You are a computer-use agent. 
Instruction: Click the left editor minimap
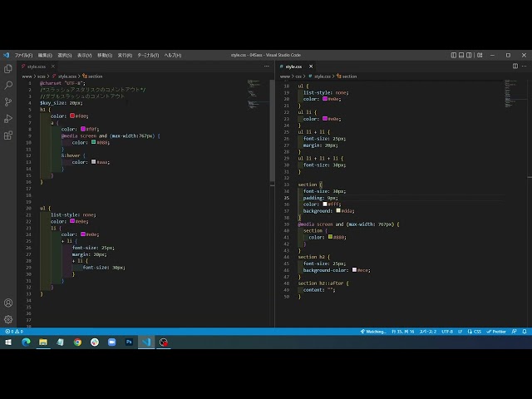[257, 94]
